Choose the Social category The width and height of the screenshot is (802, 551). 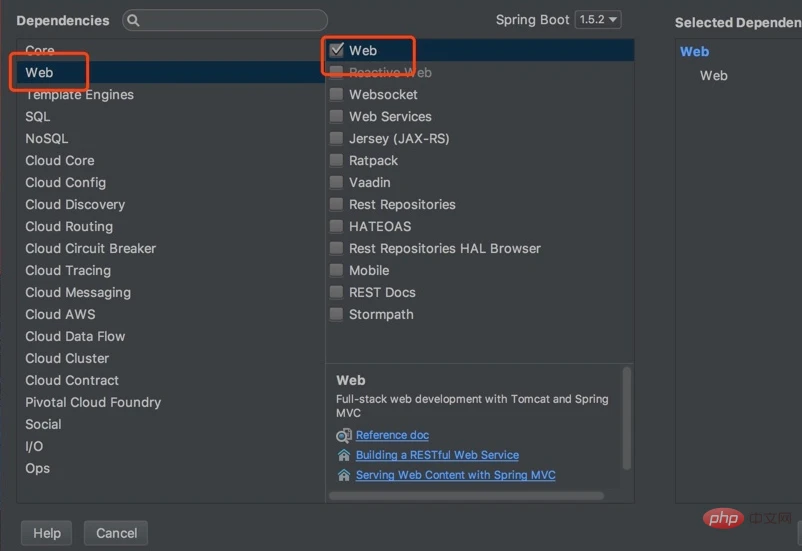170,425
